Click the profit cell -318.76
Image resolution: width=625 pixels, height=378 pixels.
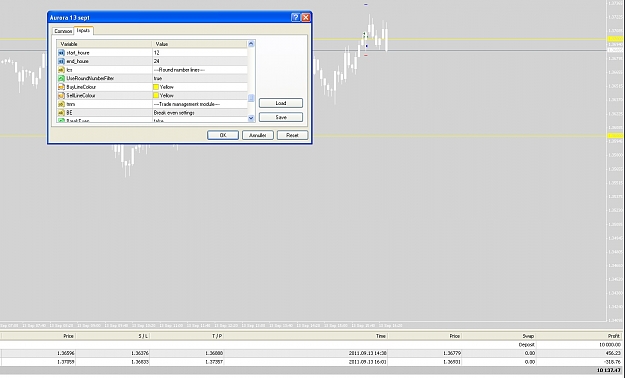pos(612,362)
